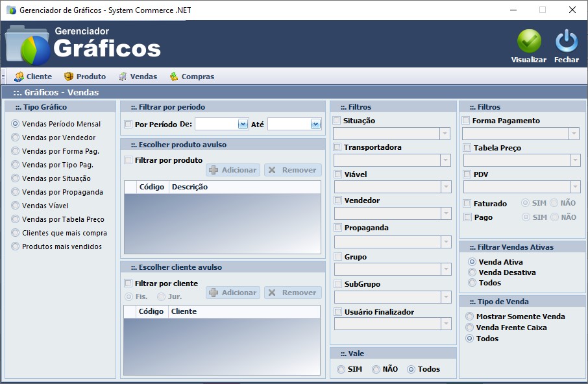
Task: Click the Cliente icon in toolbar
Action: tap(19, 77)
